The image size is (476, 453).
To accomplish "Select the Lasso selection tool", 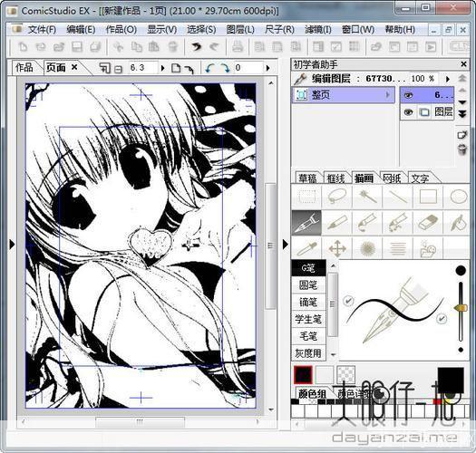I will click(x=337, y=197).
